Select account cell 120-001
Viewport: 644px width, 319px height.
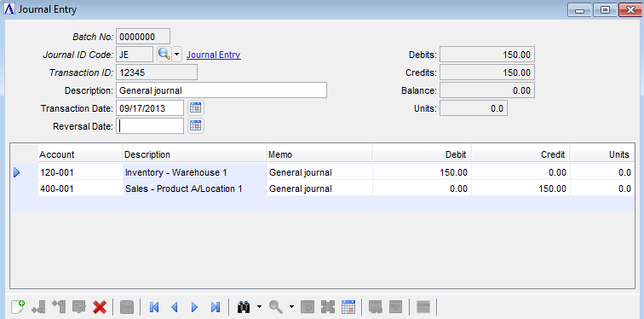point(80,172)
